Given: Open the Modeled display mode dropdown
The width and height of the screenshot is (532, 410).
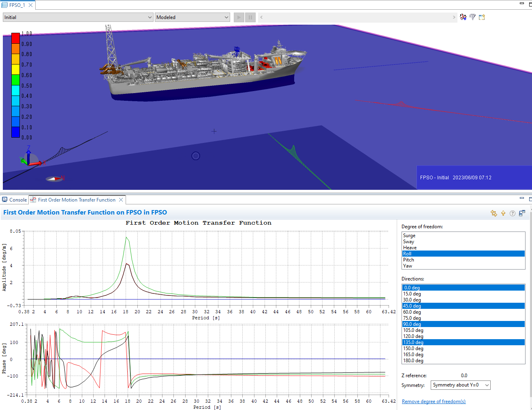Looking at the screenshot, I should coord(192,17).
